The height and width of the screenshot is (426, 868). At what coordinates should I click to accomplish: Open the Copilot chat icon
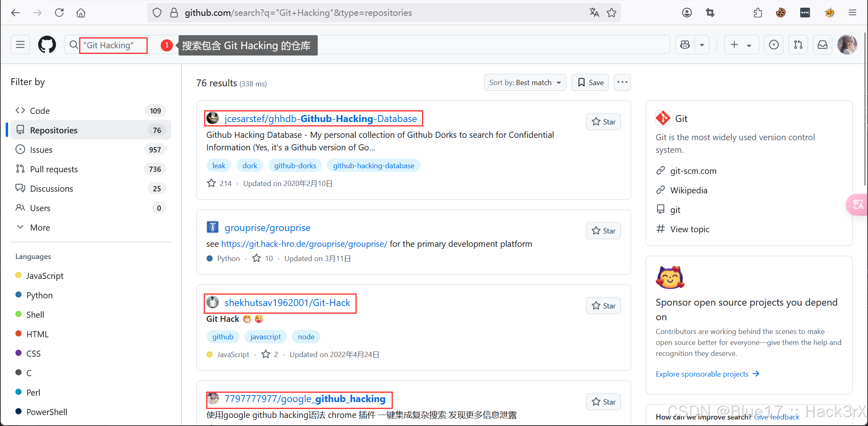coord(685,45)
